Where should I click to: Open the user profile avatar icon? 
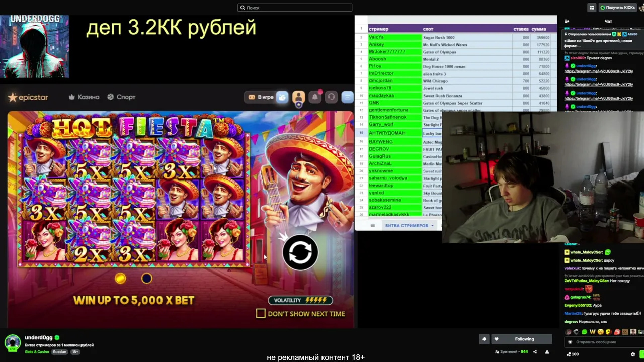point(298,97)
